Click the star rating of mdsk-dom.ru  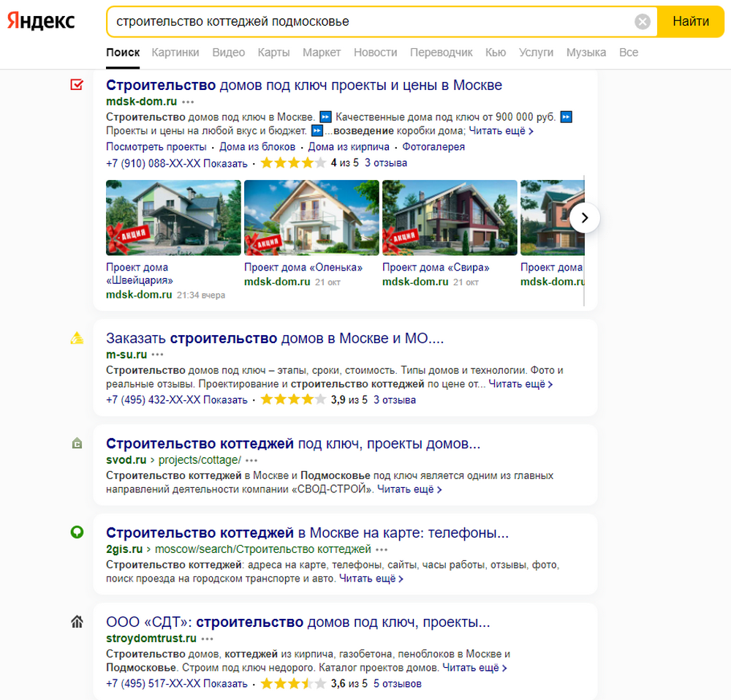(x=293, y=163)
